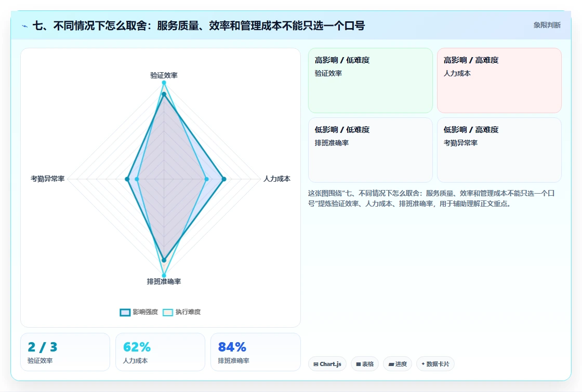Click the dark teal 影响强度 point on 验证效率 axis
582x392 pixels.
tap(164, 94)
